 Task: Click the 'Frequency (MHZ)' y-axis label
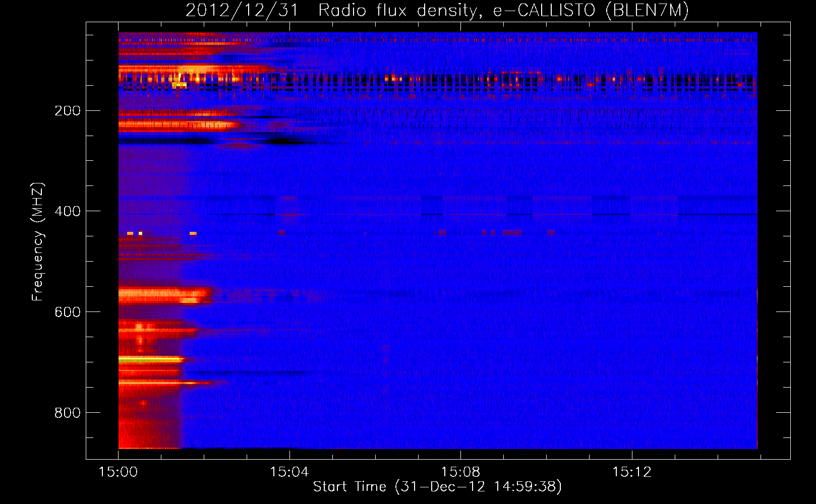[x=38, y=241]
